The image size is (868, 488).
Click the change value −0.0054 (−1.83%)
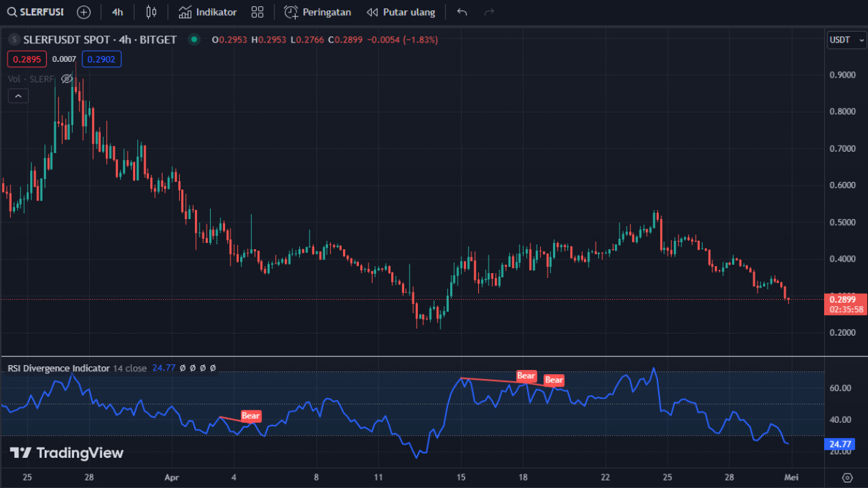pyautogui.click(x=402, y=40)
